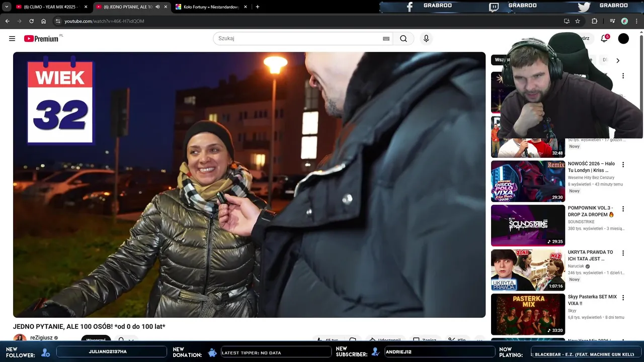Go back with the browser back arrow
Screen dimensions: 644x362
click(x=7, y=21)
